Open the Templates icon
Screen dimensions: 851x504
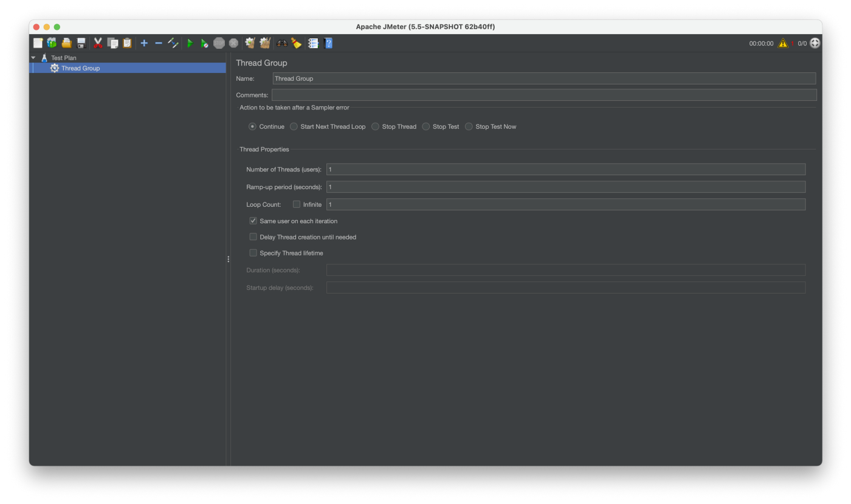pos(52,43)
